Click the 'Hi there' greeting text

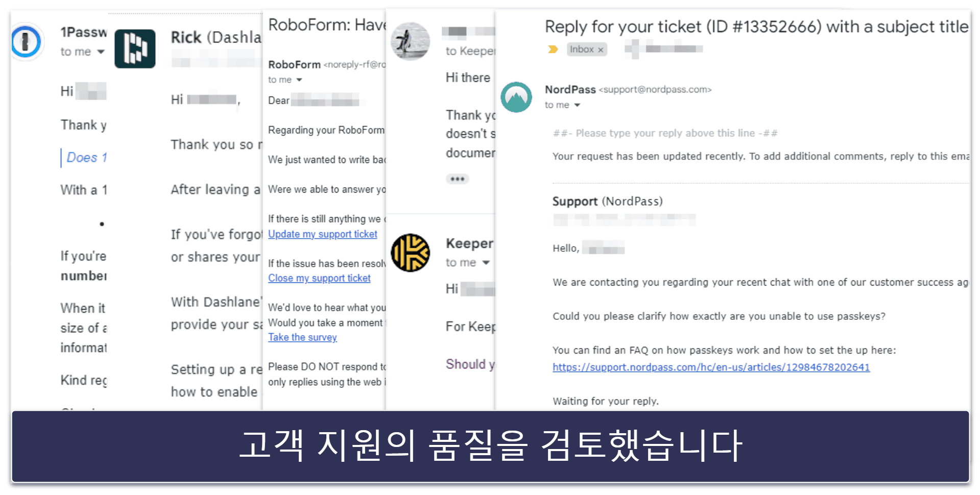tap(467, 78)
